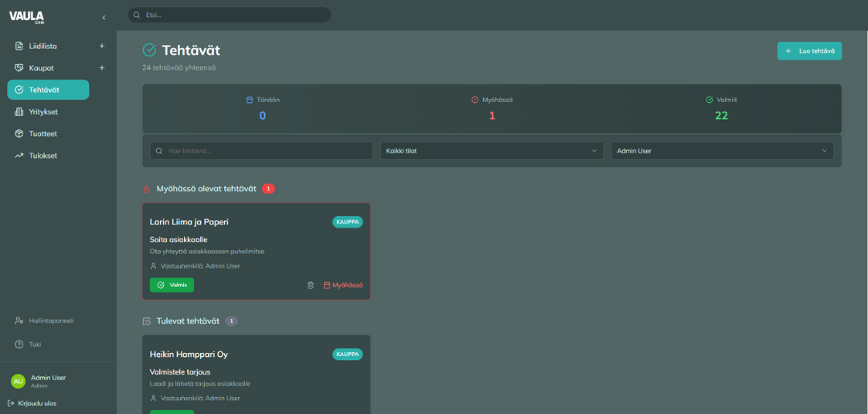Screen dimensions: 868x414
Task: Open the Kaikki tilat status dropdown
Action: pyautogui.click(x=491, y=150)
